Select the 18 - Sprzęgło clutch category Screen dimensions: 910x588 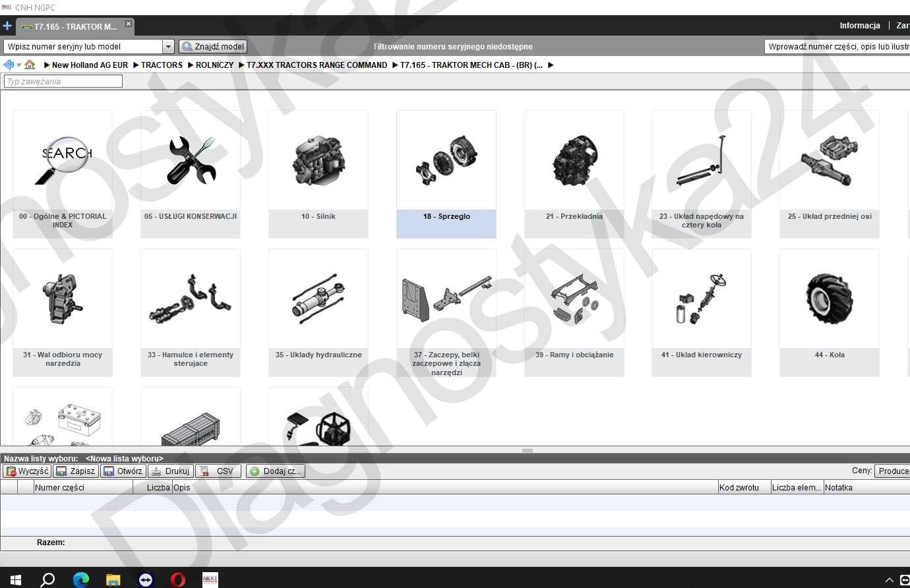coord(446,174)
